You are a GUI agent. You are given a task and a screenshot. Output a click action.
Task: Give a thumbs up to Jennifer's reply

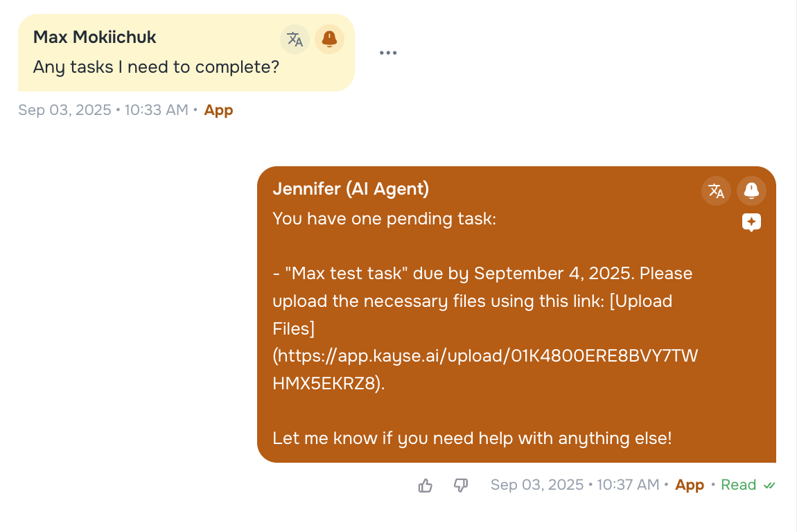click(425, 486)
